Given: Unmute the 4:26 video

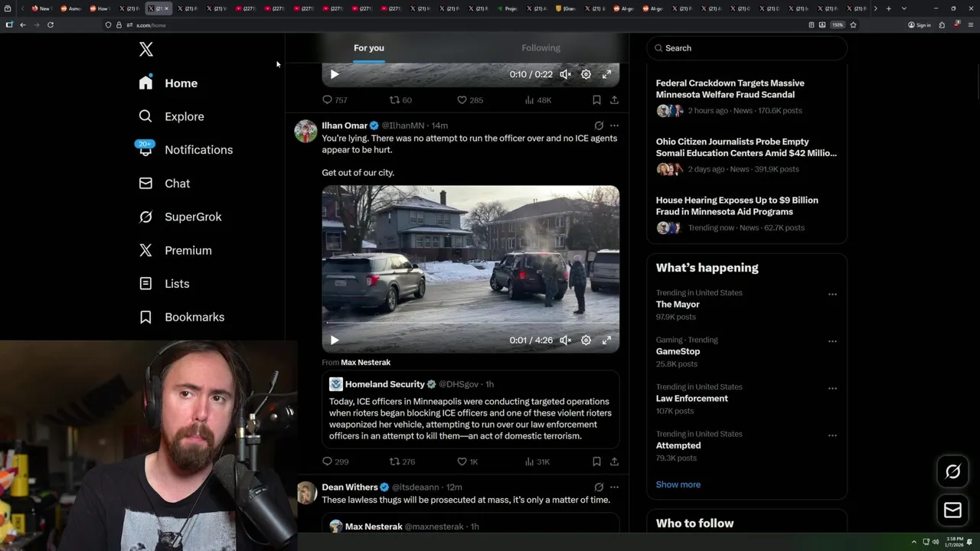Looking at the screenshot, I should tap(565, 341).
